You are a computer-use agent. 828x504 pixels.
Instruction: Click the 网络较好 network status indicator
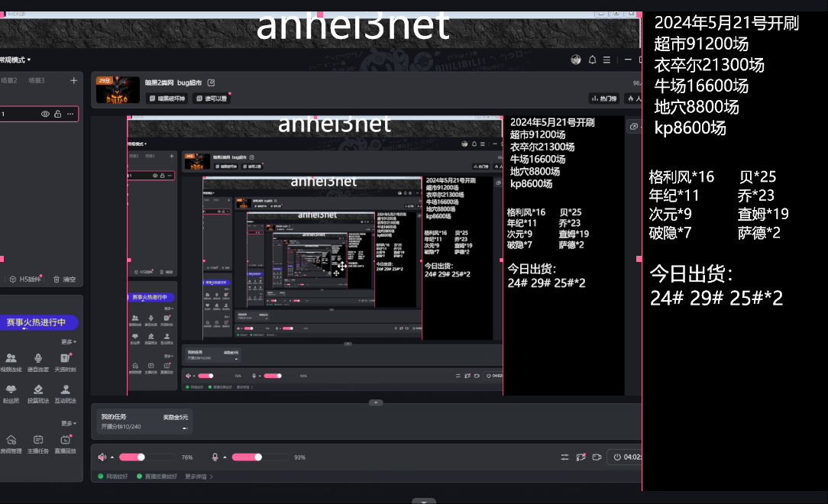[x=113, y=477]
